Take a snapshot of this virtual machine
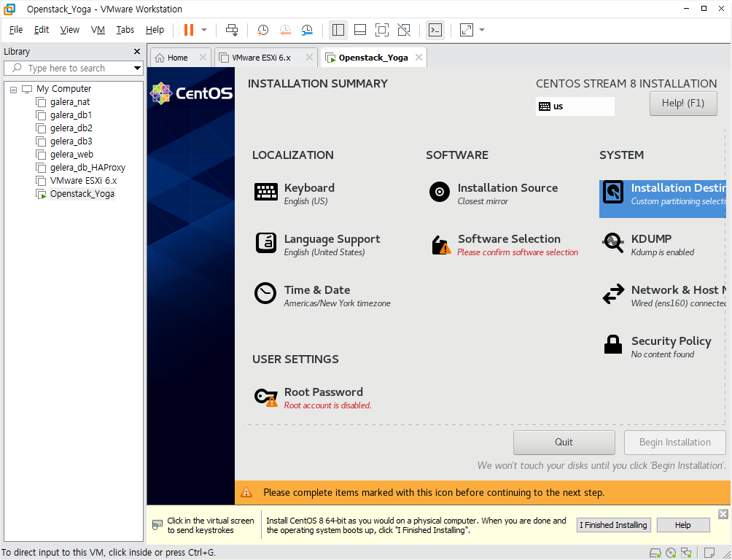The height and width of the screenshot is (560, 732). (262, 30)
